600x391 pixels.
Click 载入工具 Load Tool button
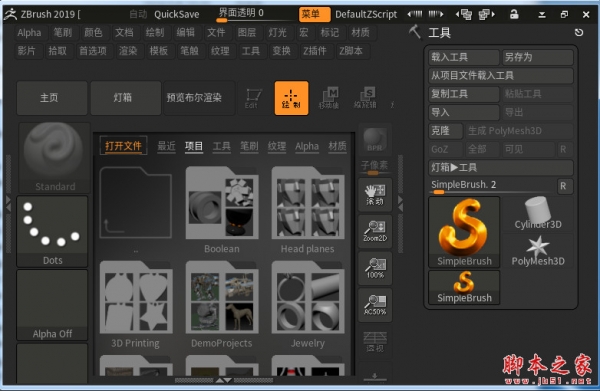point(464,57)
